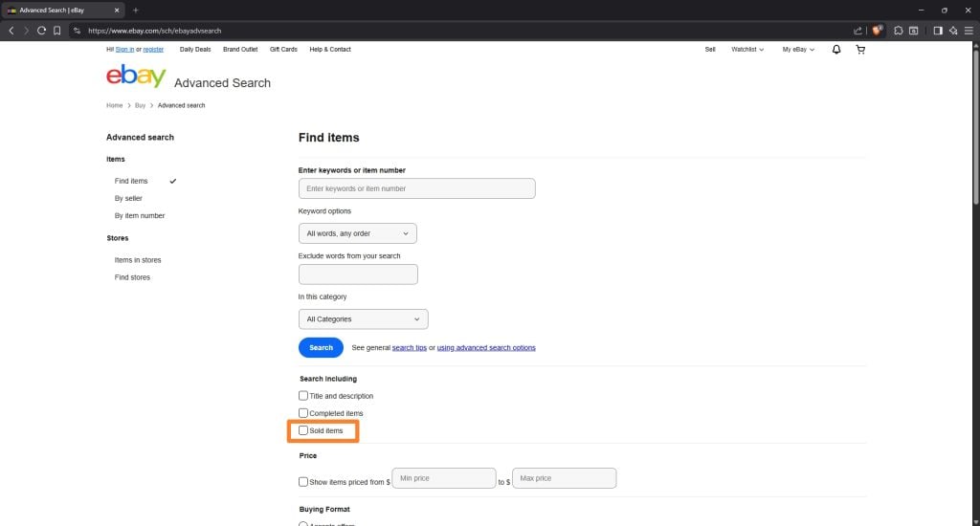Bookmark this page via the bookmark icon

pyautogui.click(x=57, y=31)
